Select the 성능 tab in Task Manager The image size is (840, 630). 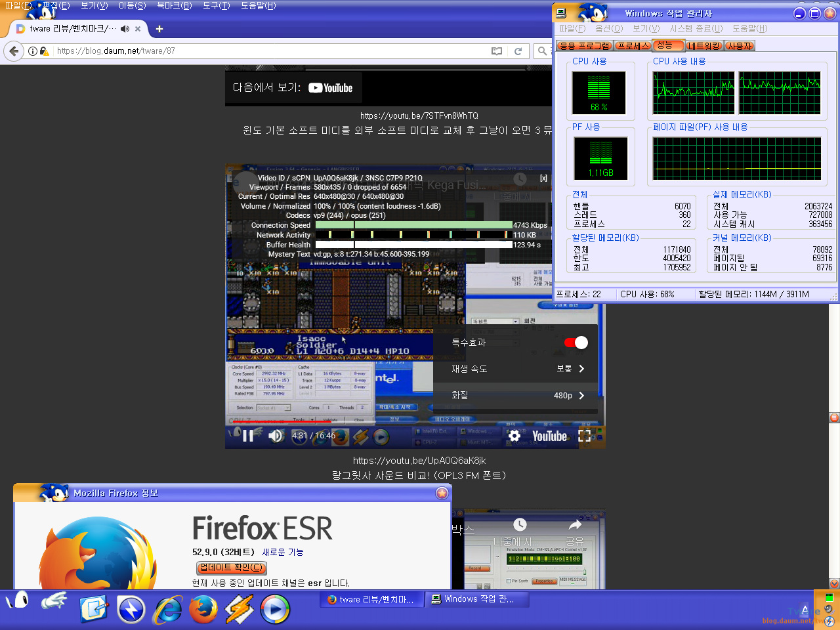[668, 45]
